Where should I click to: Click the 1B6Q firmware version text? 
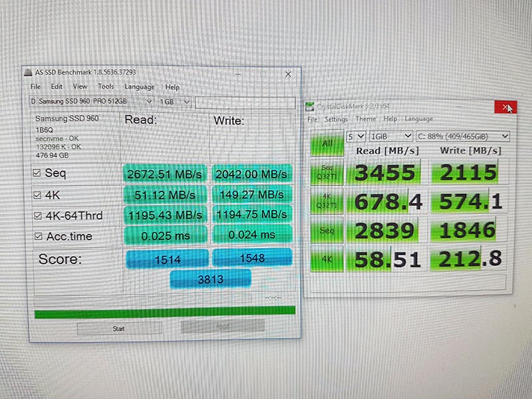click(x=45, y=130)
